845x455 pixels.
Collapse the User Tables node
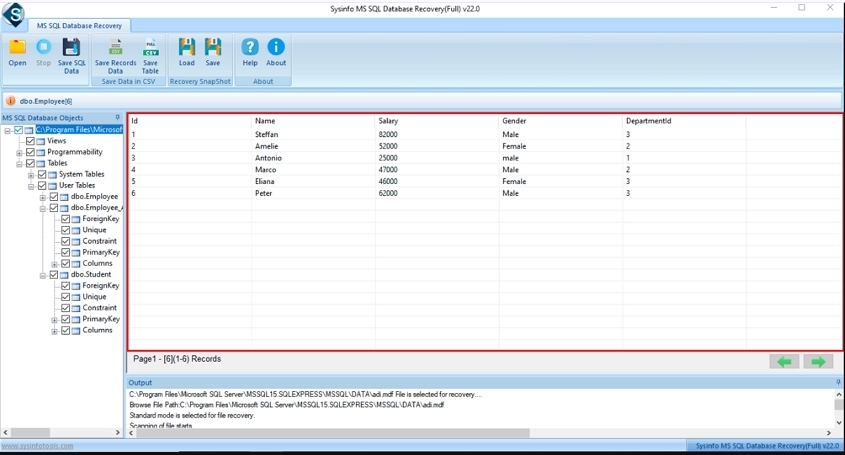(31, 186)
